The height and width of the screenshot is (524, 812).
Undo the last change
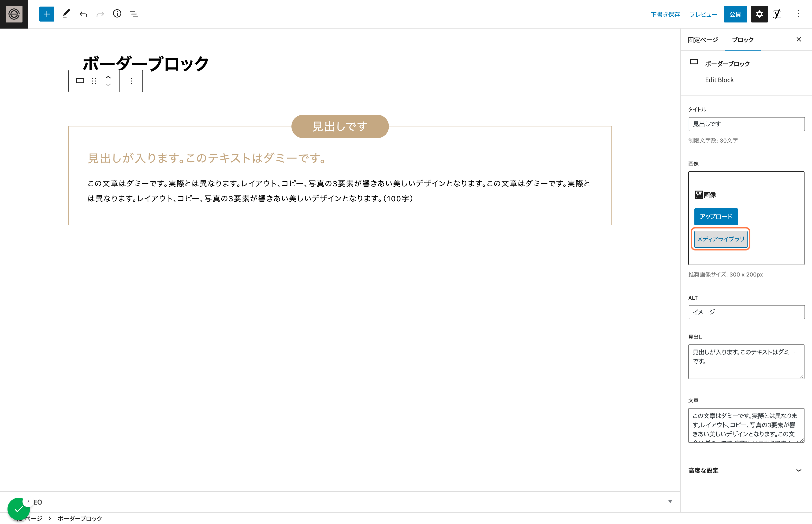coord(83,14)
